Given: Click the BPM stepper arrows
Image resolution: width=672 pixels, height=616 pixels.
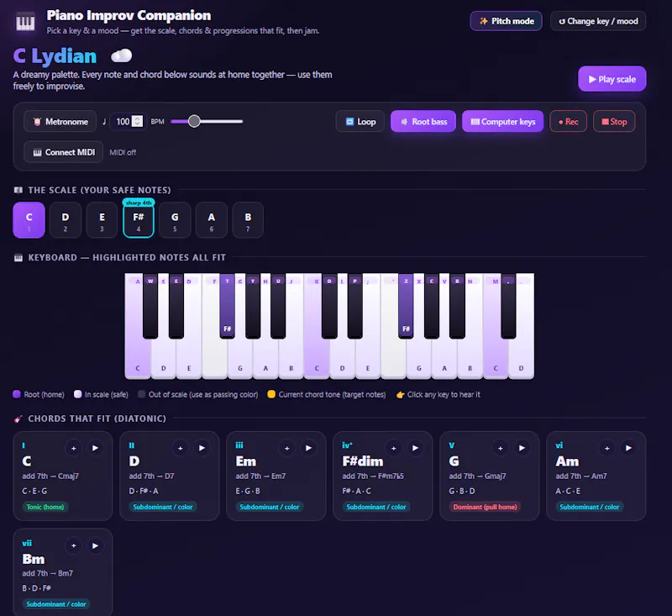Looking at the screenshot, I should [137, 121].
